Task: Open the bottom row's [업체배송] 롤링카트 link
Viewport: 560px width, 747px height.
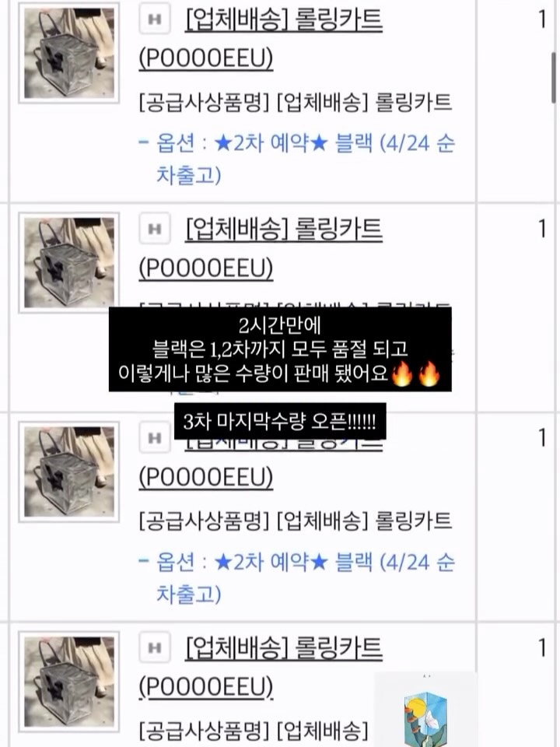Action: click(284, 647)
